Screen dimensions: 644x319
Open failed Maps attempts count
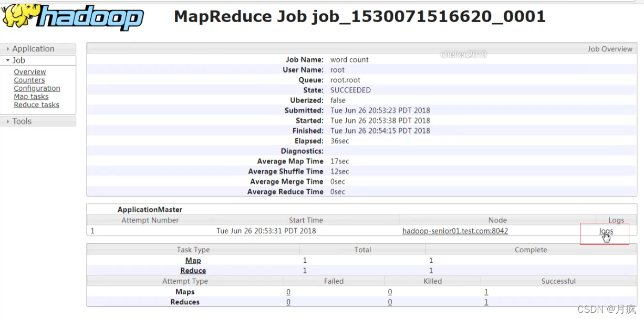(288, 292)
